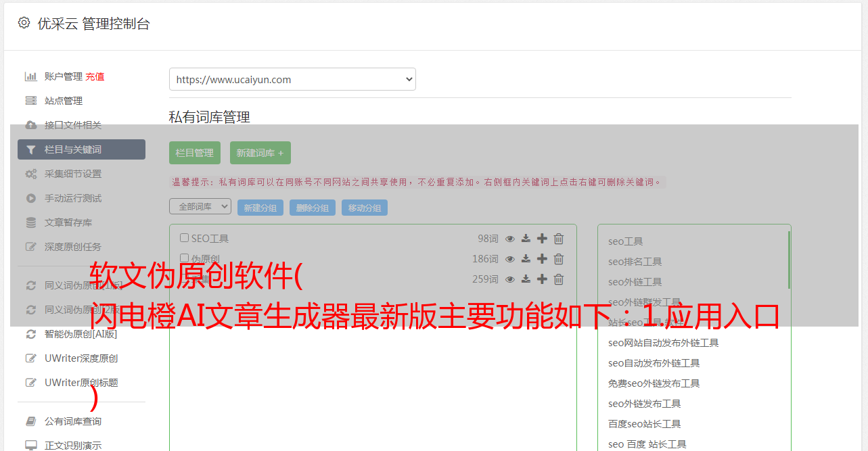Click the 移动分组 button

[365, 208]
